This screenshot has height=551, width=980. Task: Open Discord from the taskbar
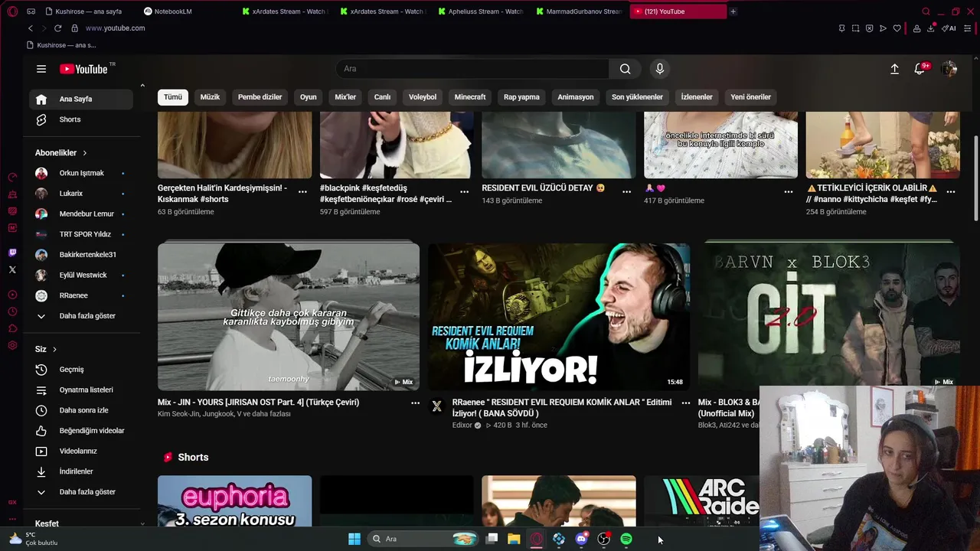[582, 539]
